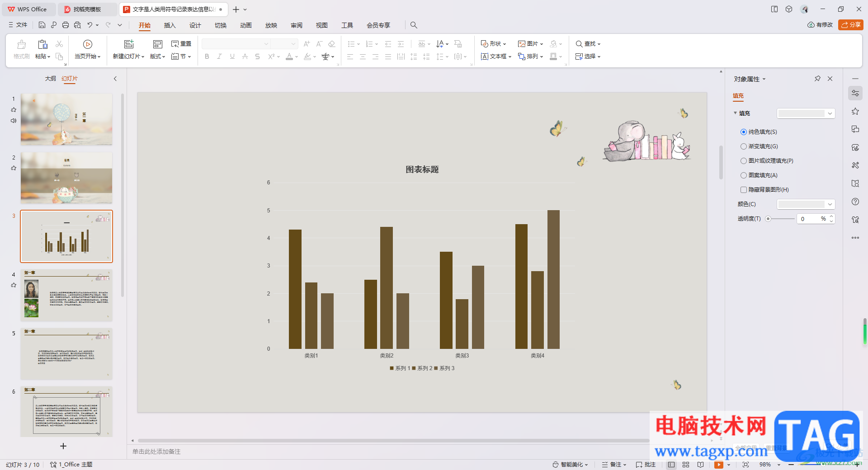This screenshot has width=868, height=470.
Task: Toggle the Notes pane in status bar
Action: pyautogui.click(x=614, y=465)
